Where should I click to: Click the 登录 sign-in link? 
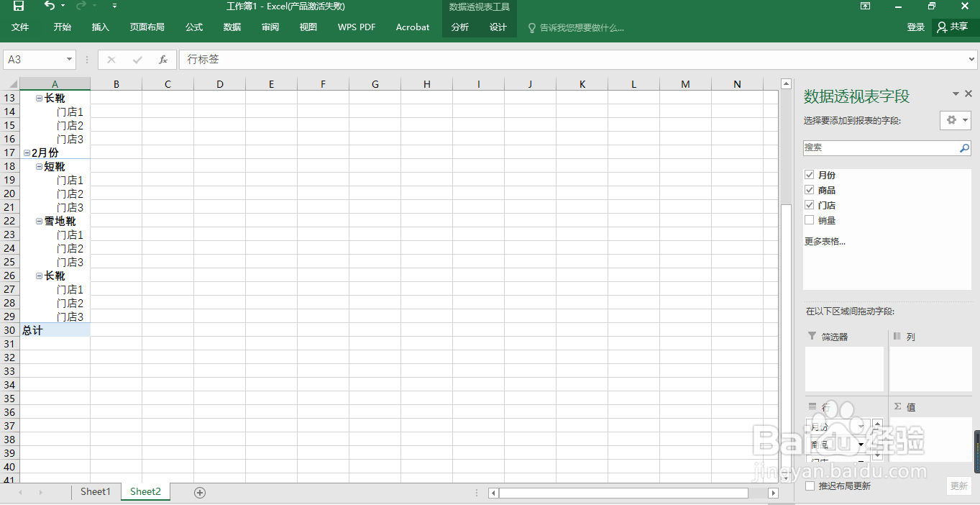coord(916,27)
